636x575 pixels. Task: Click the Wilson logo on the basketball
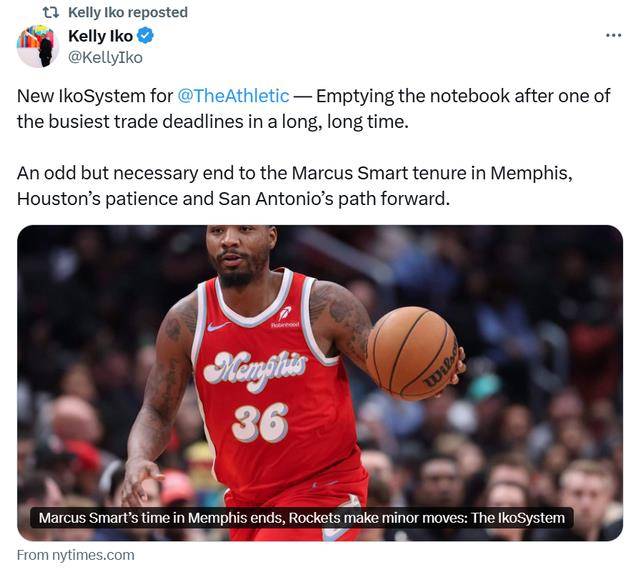[440, 367]
